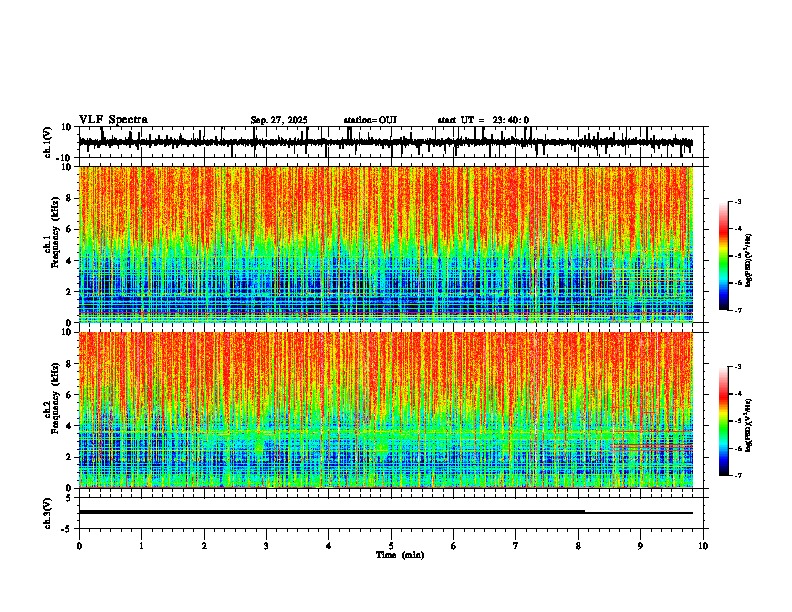Image resolution: width=792 pixels, height=612 pixels.
Task: Click the '5' minute tick on time axis
Action: 391,546
